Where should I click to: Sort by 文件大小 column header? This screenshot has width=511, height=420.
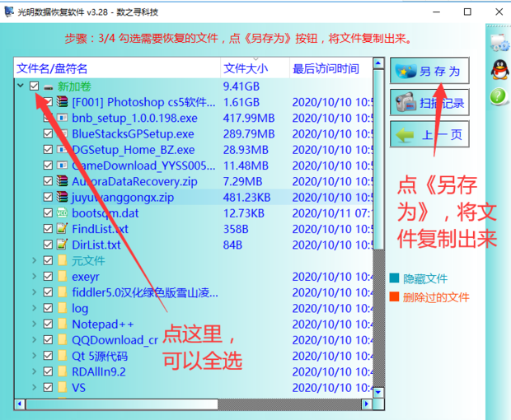click(255, 68)
